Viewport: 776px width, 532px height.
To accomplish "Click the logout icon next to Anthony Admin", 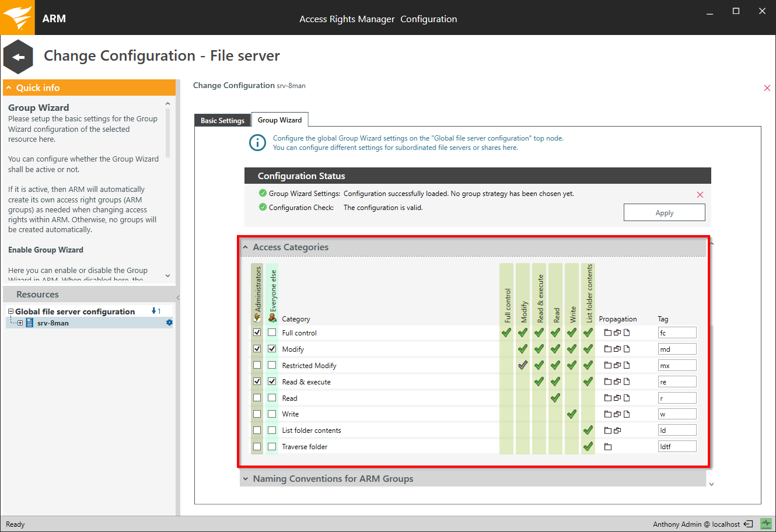I will tap(748, 524).
